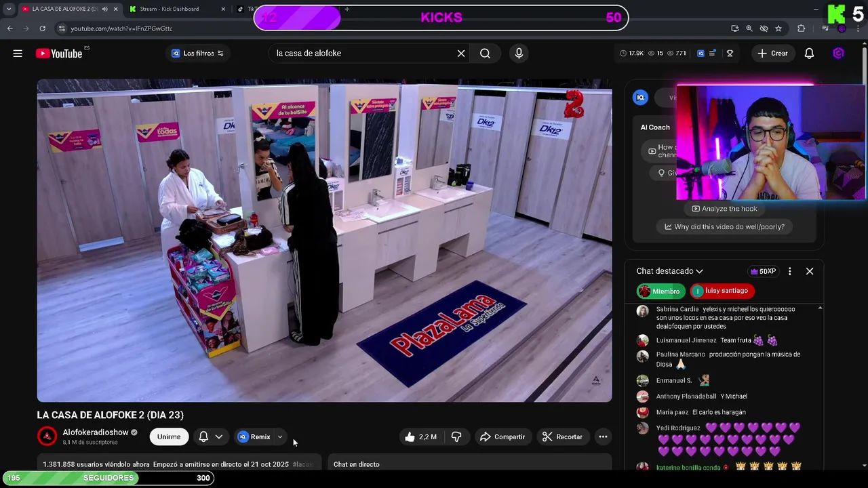Run search with magnifier button
The height and width of the screenshot is (488, 868).
(x=485, y=54)
